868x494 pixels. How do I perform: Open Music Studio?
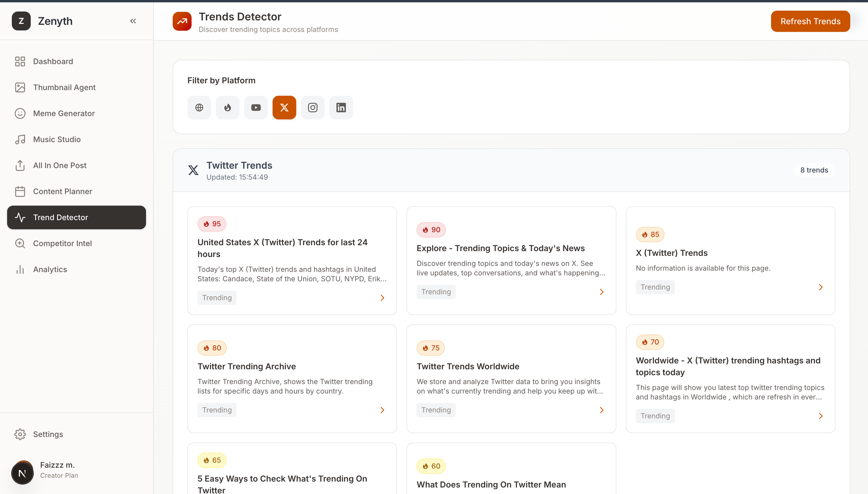point(76,139)
